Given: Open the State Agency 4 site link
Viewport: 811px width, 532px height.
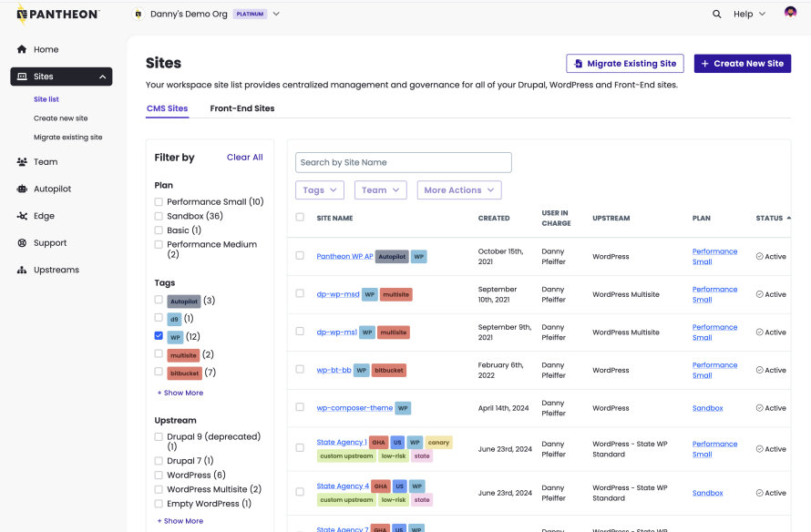Looking at the screenshot, I should pos(343,486).
